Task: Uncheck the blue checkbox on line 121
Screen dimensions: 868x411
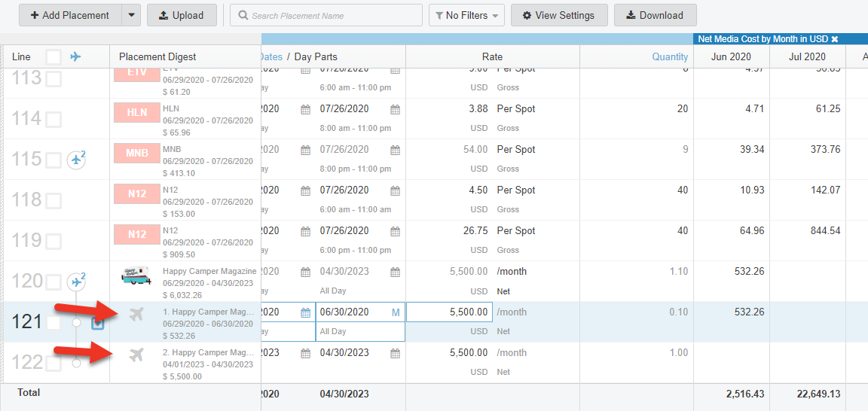Action: tap(98, 323)
